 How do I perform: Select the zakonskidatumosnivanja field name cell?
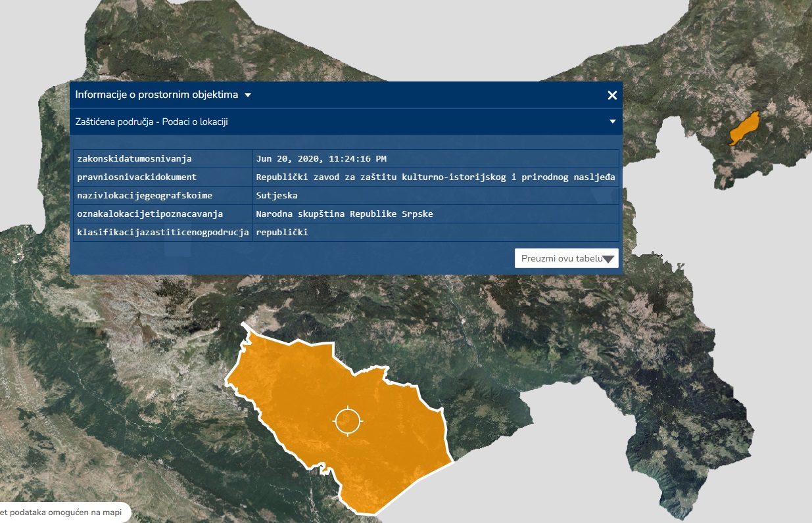[134, 159]
